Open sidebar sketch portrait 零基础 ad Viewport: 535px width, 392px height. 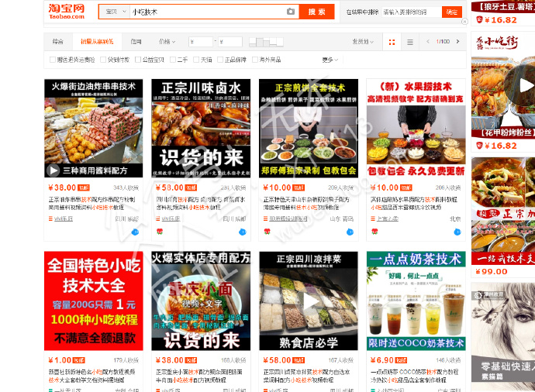tap(503, 332)
